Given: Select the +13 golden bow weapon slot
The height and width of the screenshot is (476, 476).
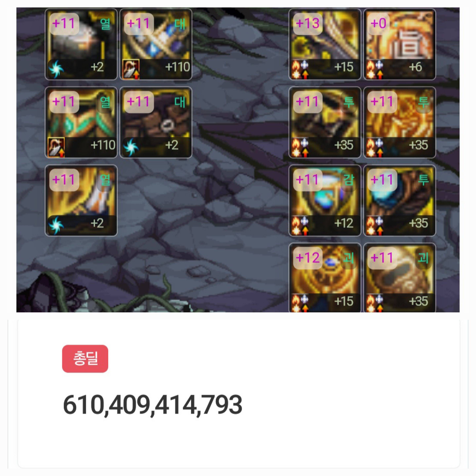Looking at the screenshot, I should tap(325, 44).
